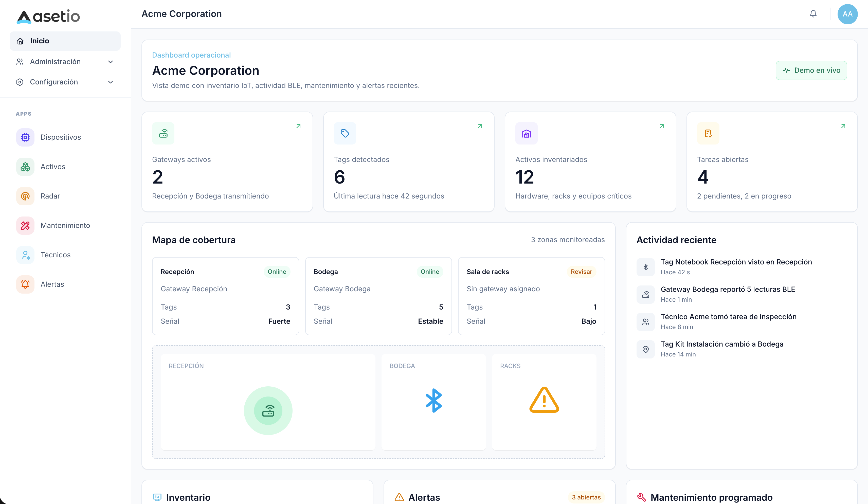Go to Inicio in the sidebar
This screenshot has width=868, height=504.
65,41
